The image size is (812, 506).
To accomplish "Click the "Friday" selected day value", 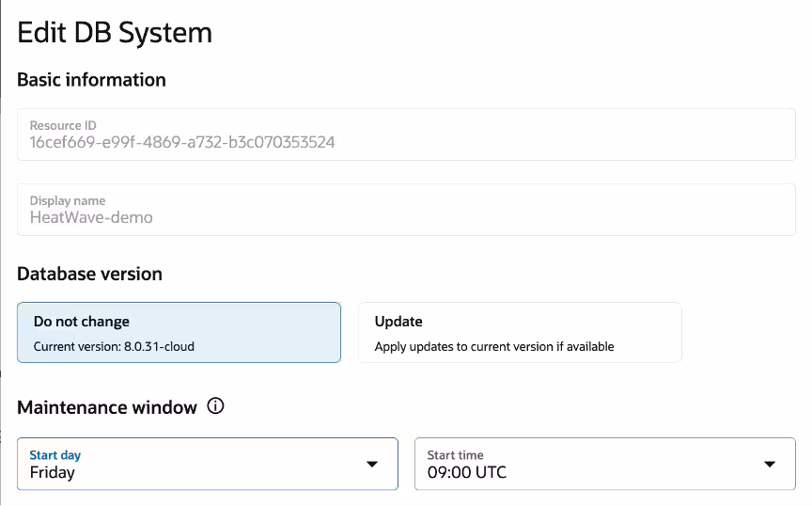I will coord(53,472).
